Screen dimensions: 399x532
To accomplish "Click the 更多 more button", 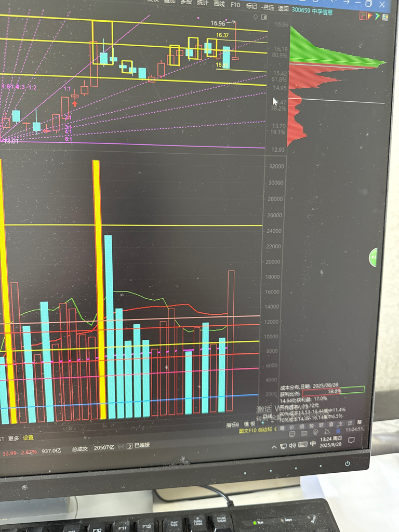I will click(14, 438).
